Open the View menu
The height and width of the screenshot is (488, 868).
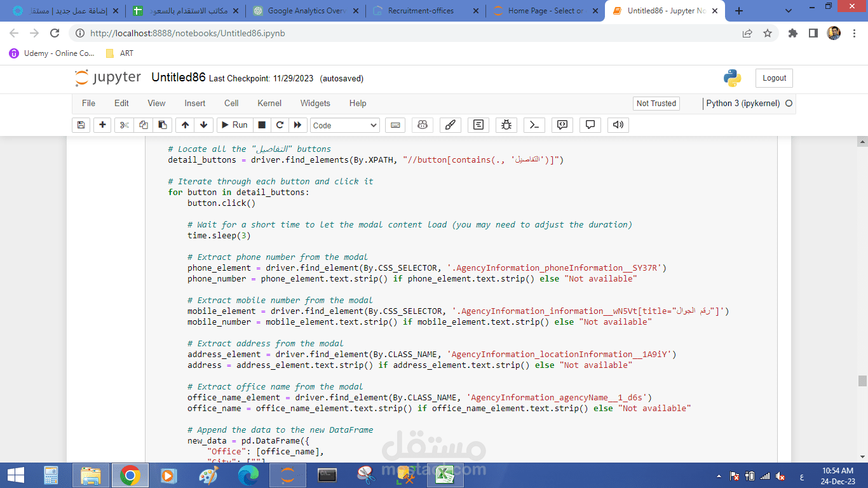[x=156, y=103]
